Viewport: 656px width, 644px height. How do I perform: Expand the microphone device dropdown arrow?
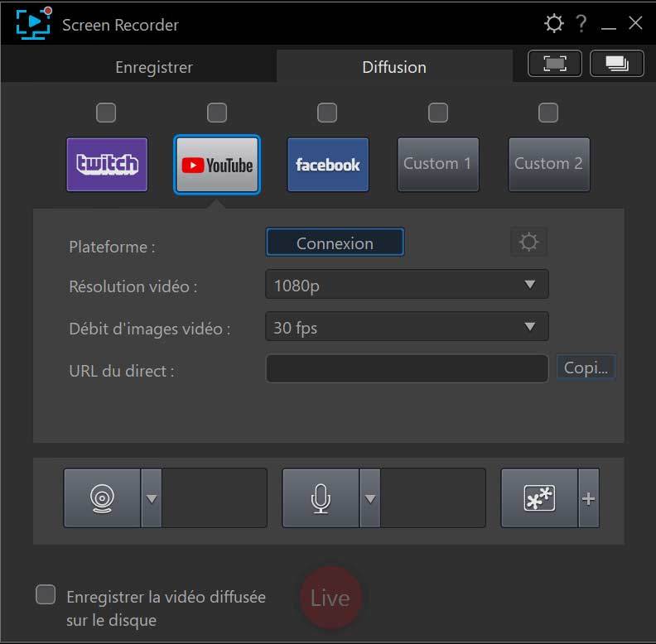coord(370,498)
